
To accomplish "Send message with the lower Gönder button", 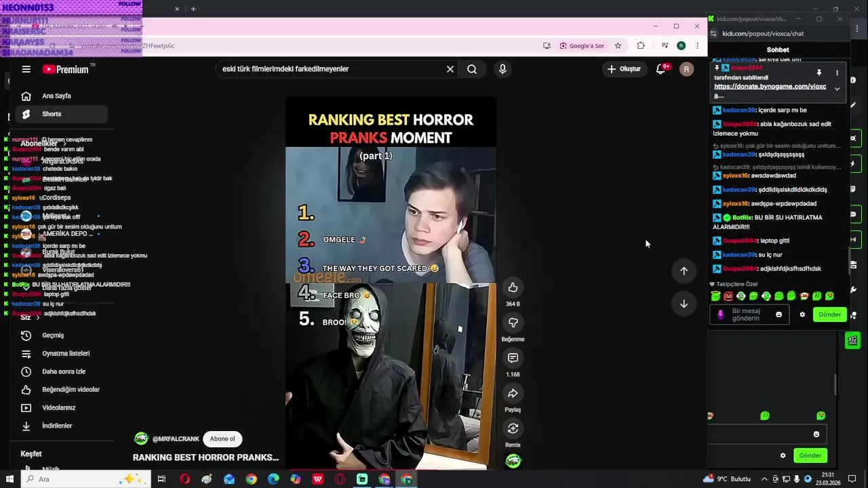I will point(810,455).
